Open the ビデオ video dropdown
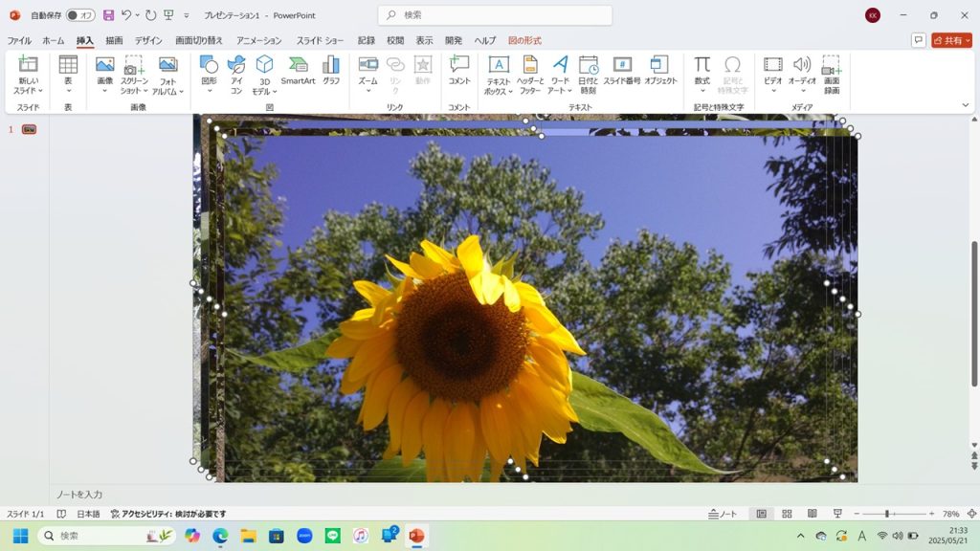980x551 pixels. point(772,73)
